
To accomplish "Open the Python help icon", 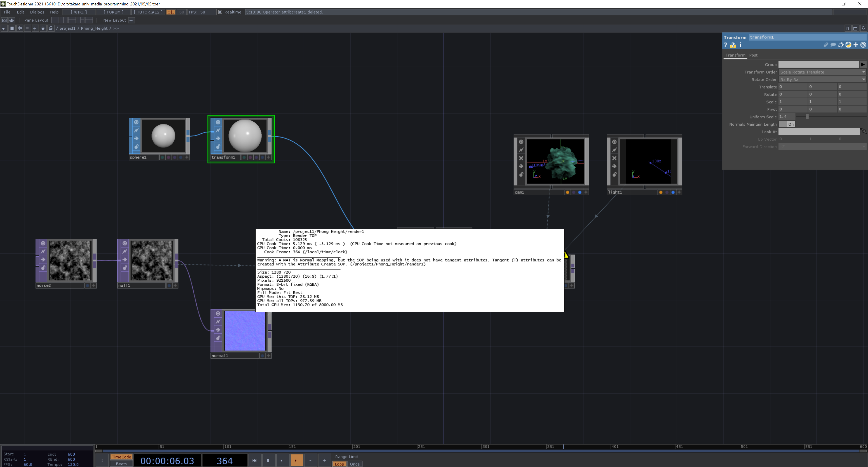I will pos(733,45).
